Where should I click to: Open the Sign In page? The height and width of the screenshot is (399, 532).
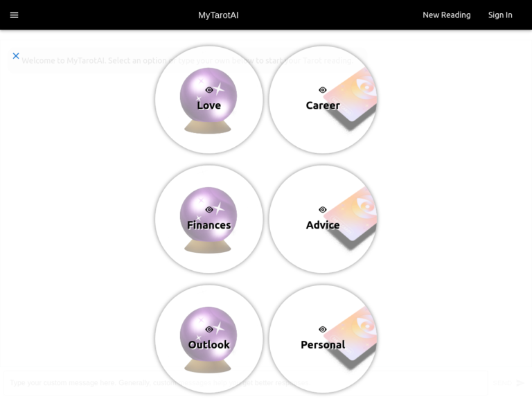[500, 15]
